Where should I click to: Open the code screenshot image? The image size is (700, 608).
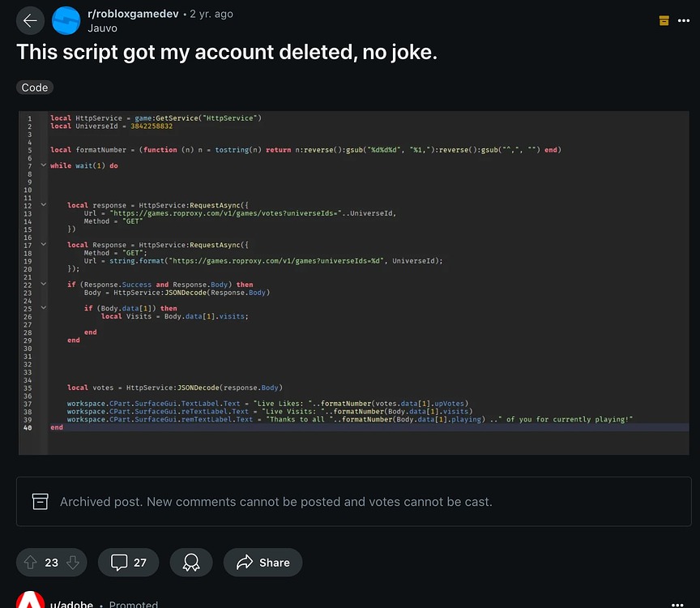coord(355,282)
